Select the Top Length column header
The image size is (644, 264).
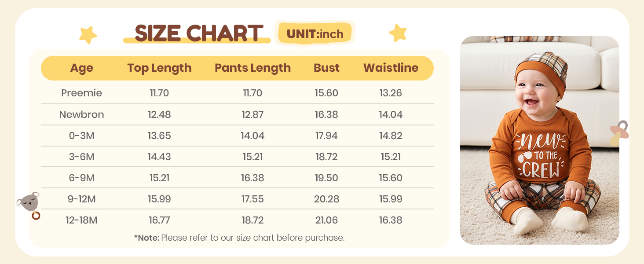click(159, 68)
